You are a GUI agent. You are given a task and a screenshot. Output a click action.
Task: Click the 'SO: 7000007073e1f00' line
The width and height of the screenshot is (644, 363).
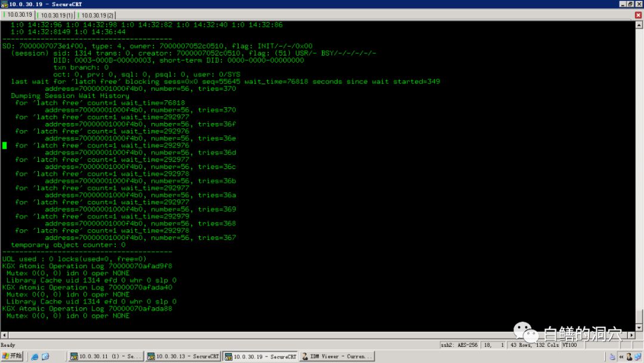[x=157, y=46]
